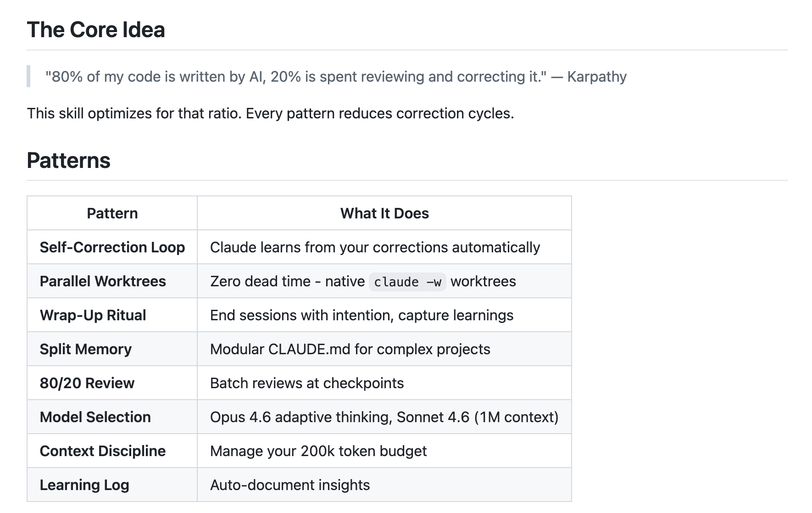Click the "The Core Idea" heading
This screenshot has height=513, width=812.
click(96, 30)
